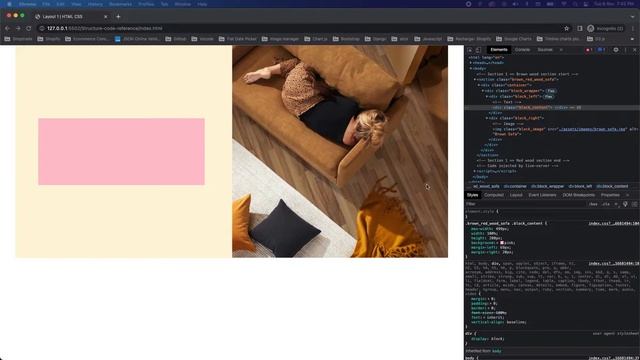Toggle the device toolbar icon

coord(478,50)
